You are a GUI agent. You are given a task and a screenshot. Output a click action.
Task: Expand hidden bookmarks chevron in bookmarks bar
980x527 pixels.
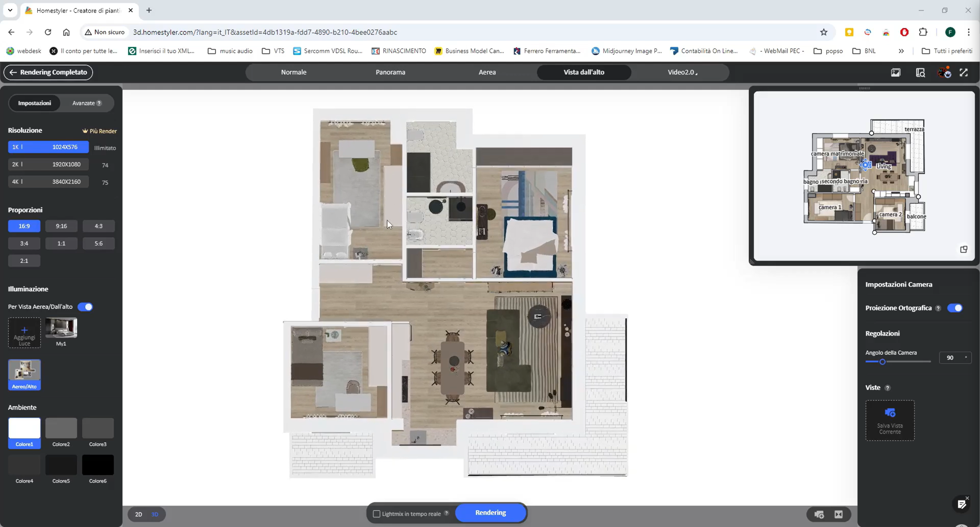coord(901,51)
